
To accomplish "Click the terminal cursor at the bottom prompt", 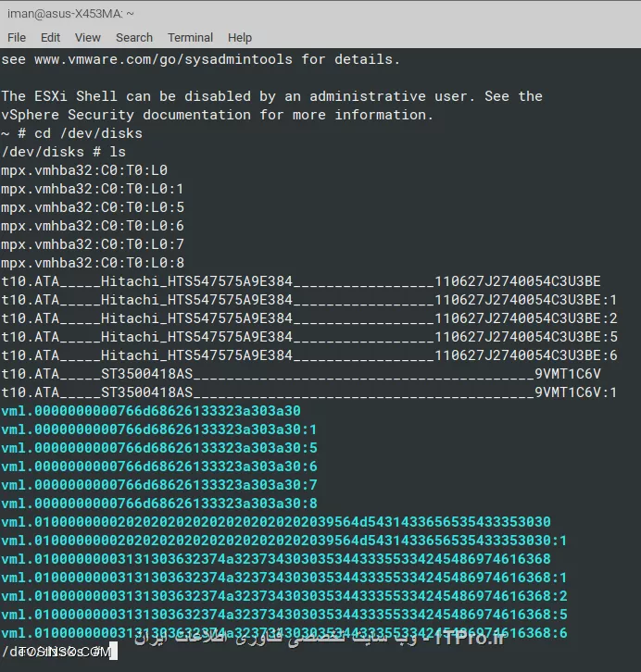I will coord(113,652).
